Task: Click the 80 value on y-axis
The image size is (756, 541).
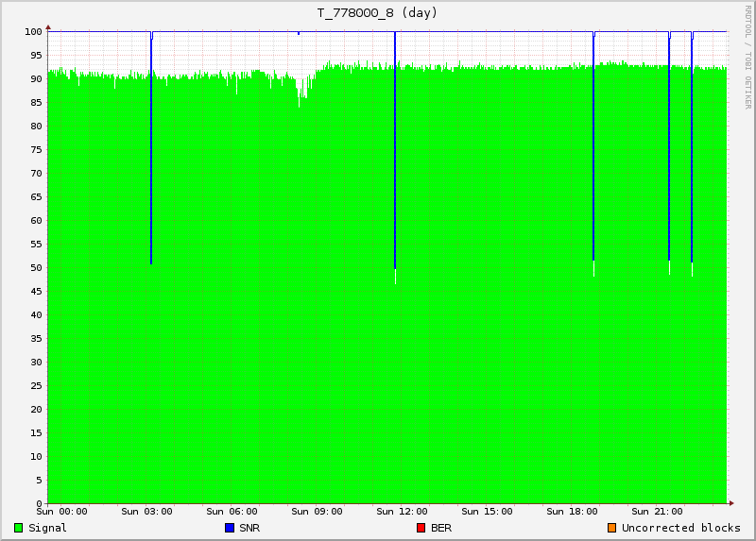Action: [36, 127]
